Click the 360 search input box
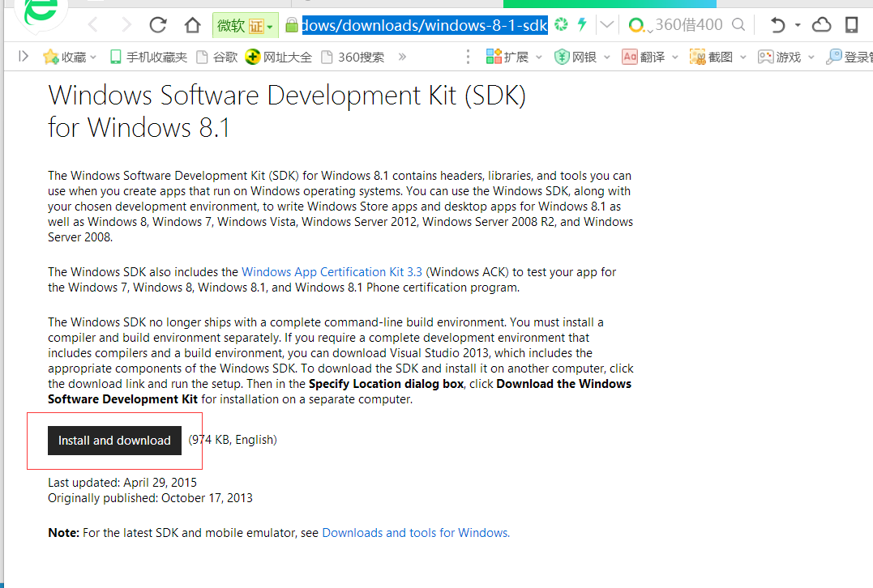Viewport: 873px width, 588px height. click(688, 24)
